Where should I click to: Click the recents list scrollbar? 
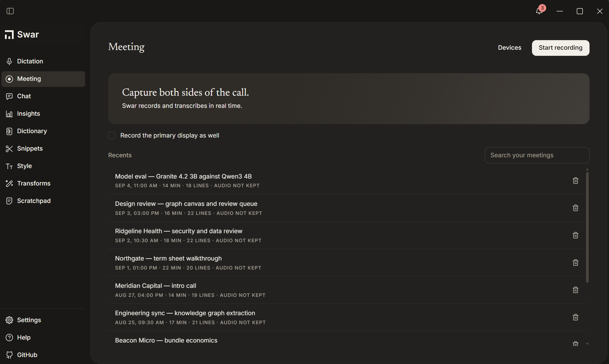coord(587,227)
